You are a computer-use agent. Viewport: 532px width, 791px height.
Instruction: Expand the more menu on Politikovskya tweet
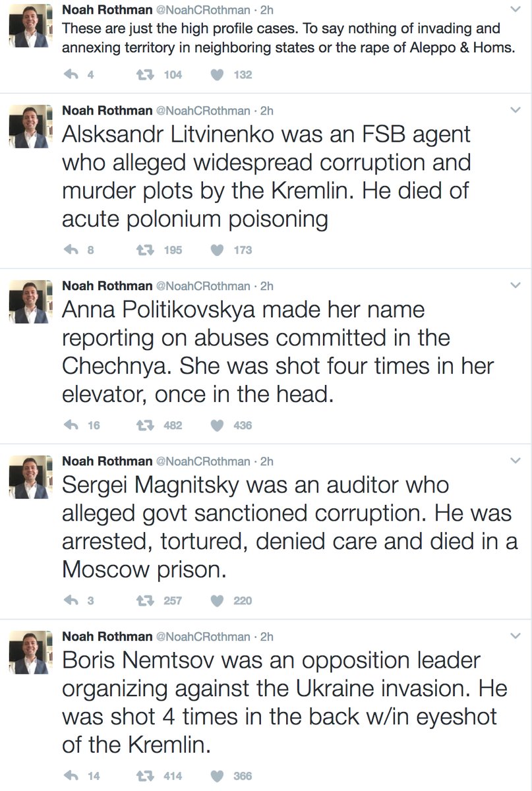click(x=516, y=285)
